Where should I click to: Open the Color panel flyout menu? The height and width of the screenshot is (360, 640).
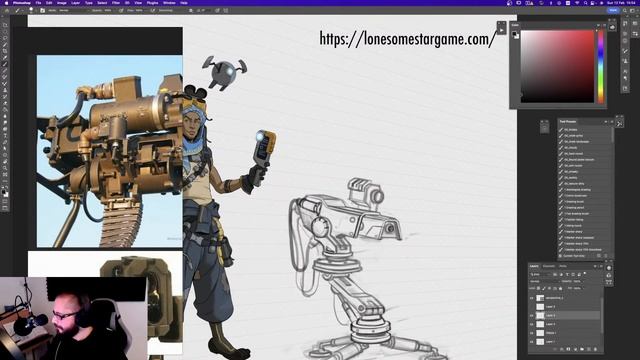(x=604, y=25)
